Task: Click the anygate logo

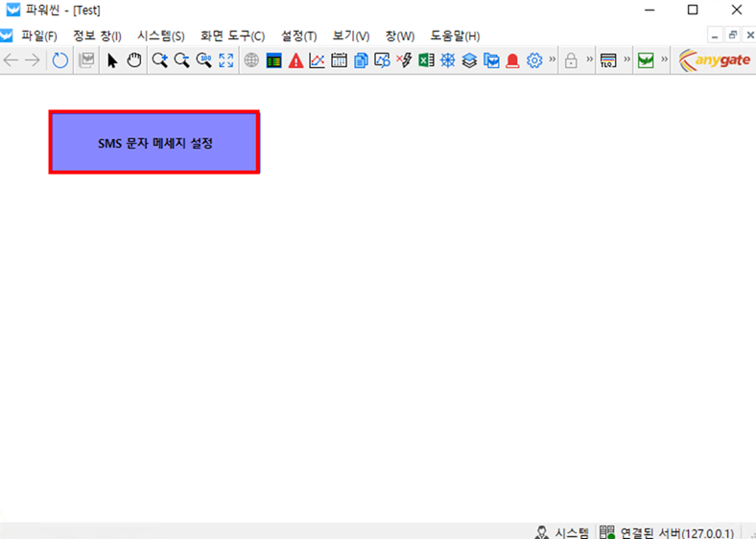Action: (x=715, y=60)
